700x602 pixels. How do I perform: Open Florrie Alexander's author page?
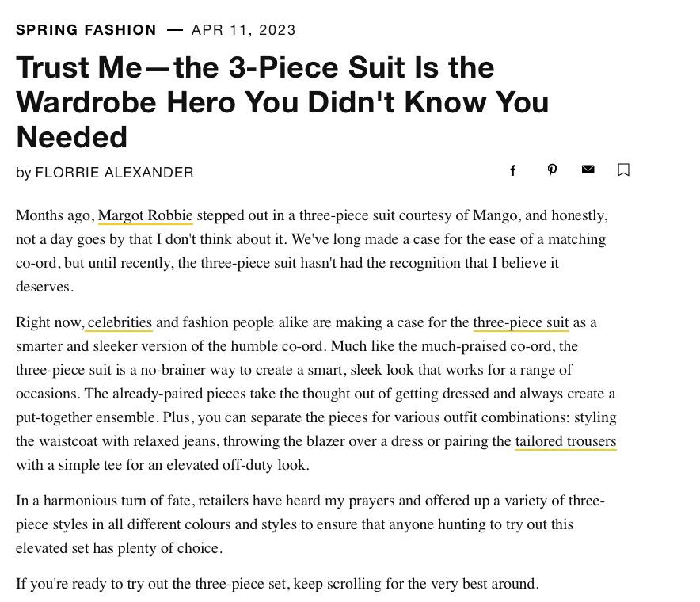[114, 173]
